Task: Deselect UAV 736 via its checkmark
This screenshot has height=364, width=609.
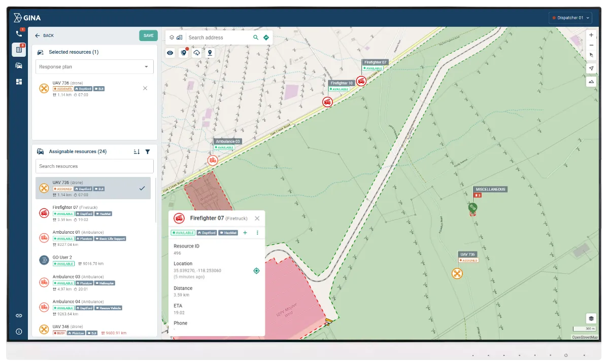Action: point(142,188)
